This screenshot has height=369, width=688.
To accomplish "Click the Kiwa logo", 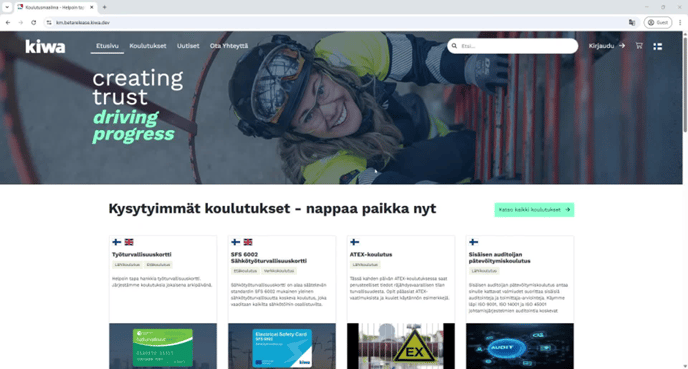I will 45,46.
